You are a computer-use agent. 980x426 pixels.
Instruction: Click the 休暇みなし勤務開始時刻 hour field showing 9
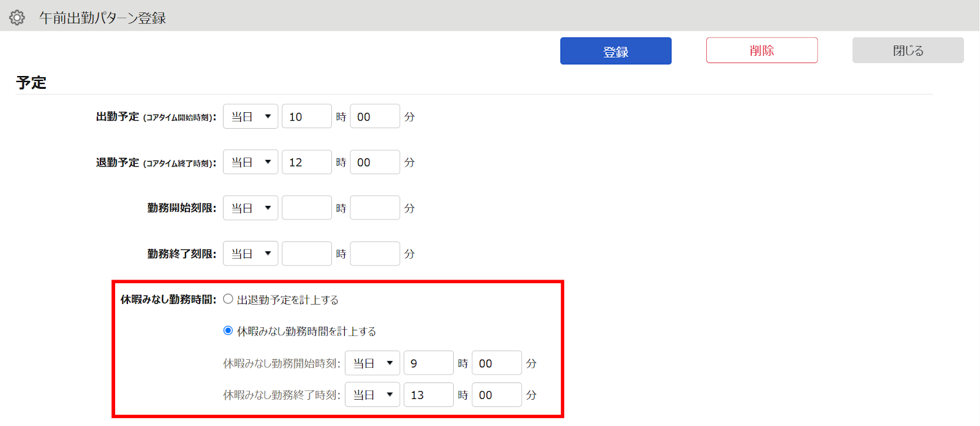pos(428,363)
